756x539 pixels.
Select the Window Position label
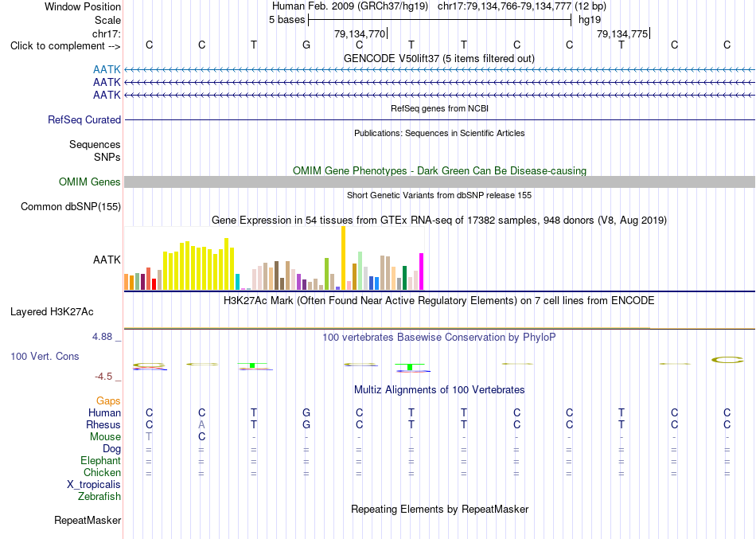[x=83, y=6]
